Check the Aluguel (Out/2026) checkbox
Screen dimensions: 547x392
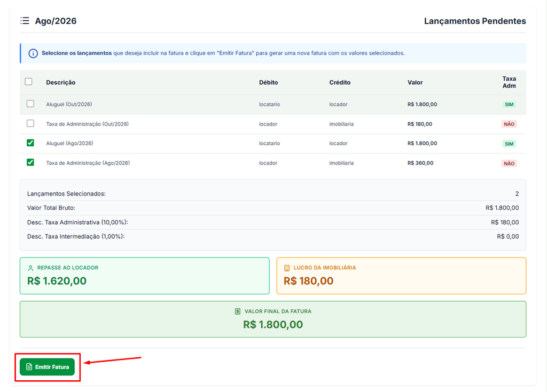coord(30,104)
